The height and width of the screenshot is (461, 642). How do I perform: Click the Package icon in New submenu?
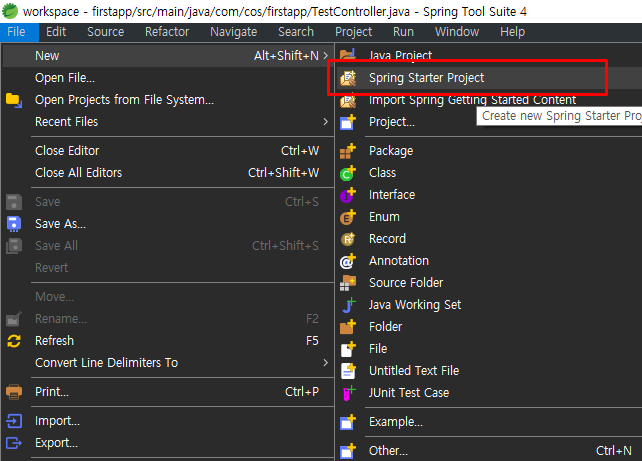pos(348,151)
